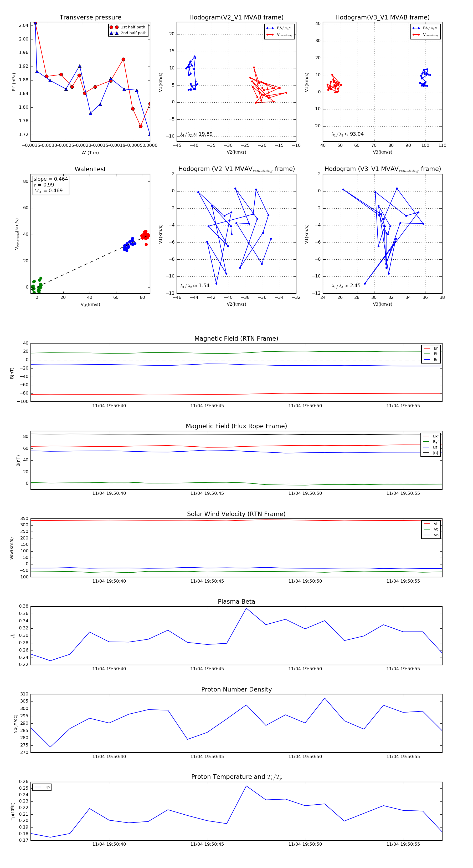Click the 'Hodogram(V3_V1 MVAB frame)' title
The width and height of the screenshot is (473, 868).
click(382, 18)
